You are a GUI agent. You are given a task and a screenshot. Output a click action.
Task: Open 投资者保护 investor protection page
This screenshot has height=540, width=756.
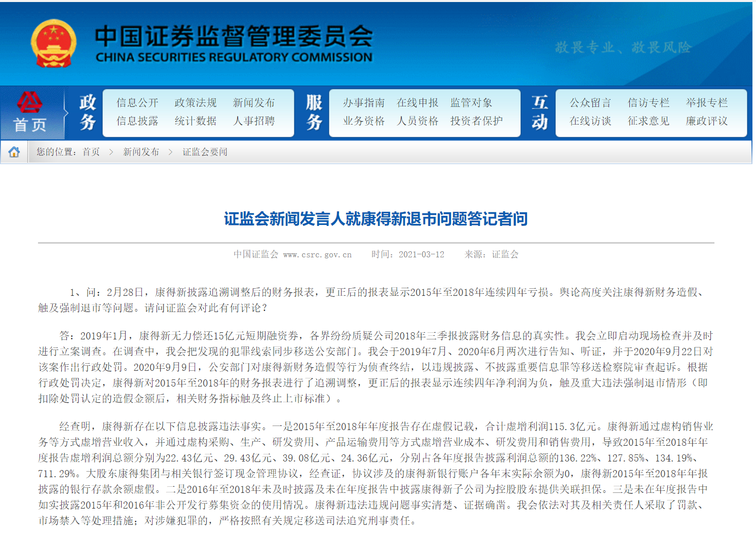click(476, 121)
